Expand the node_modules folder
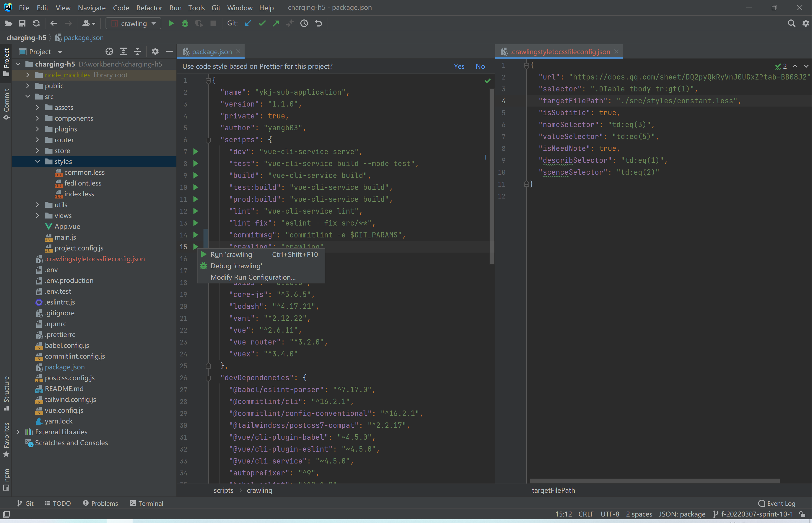The image size is (812, 523). (x=28, y=75)
